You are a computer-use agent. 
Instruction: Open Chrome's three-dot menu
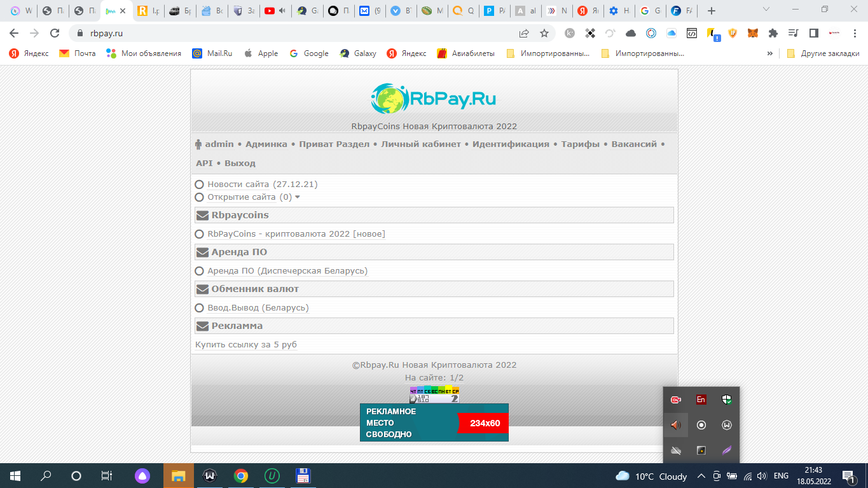click(x=854, y=33)
